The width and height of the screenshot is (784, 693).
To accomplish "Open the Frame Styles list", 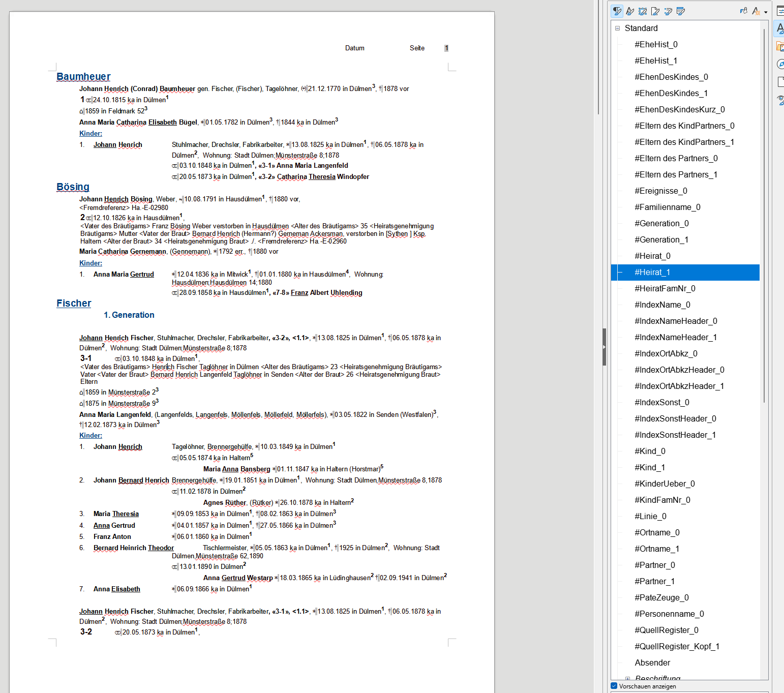I will click(x=643, y=11).
